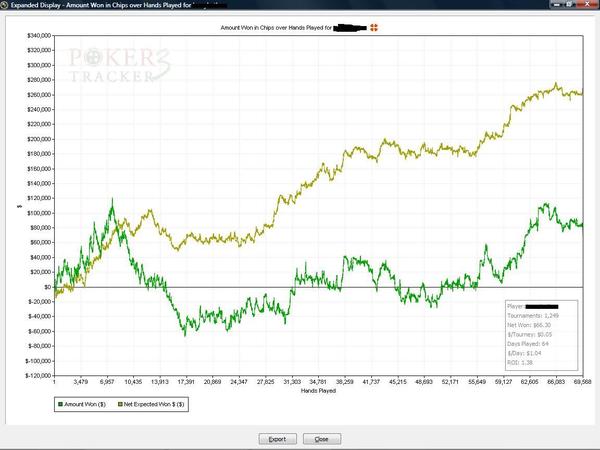Click the green Amount Won legend swatch

[x=60, y=404]
